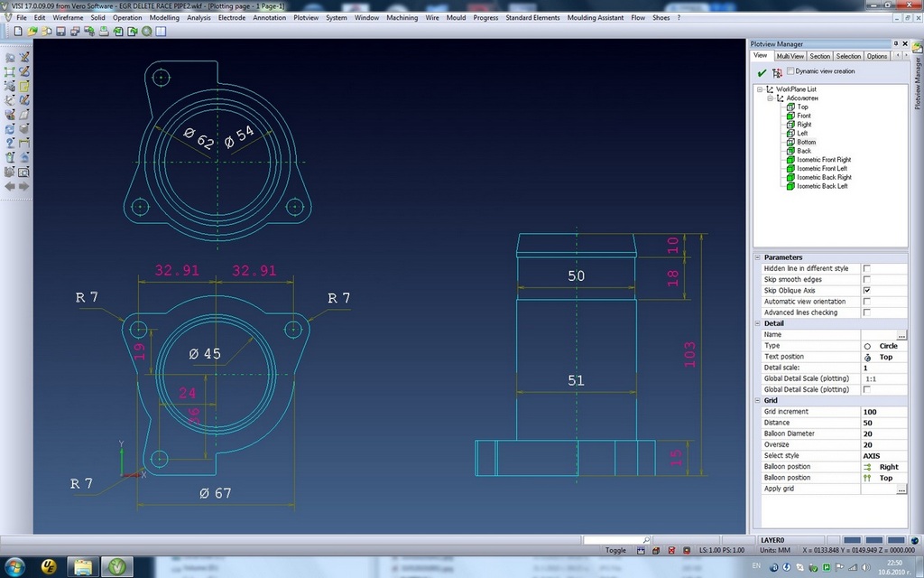Enable Dynamic view creation checkbox
Viewport: 924px width, 578px height.
pos(790,71)
